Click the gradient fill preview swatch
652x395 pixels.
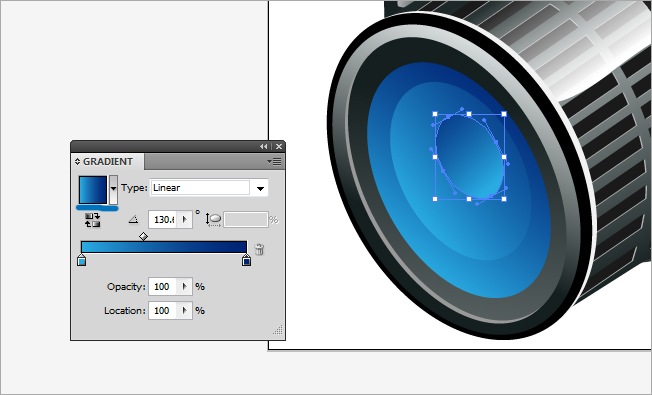pos(93,190)
